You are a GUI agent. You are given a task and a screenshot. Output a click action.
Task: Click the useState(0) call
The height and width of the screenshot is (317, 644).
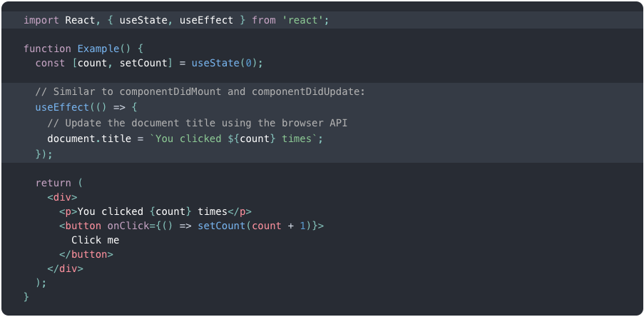[x=227, y=63]
